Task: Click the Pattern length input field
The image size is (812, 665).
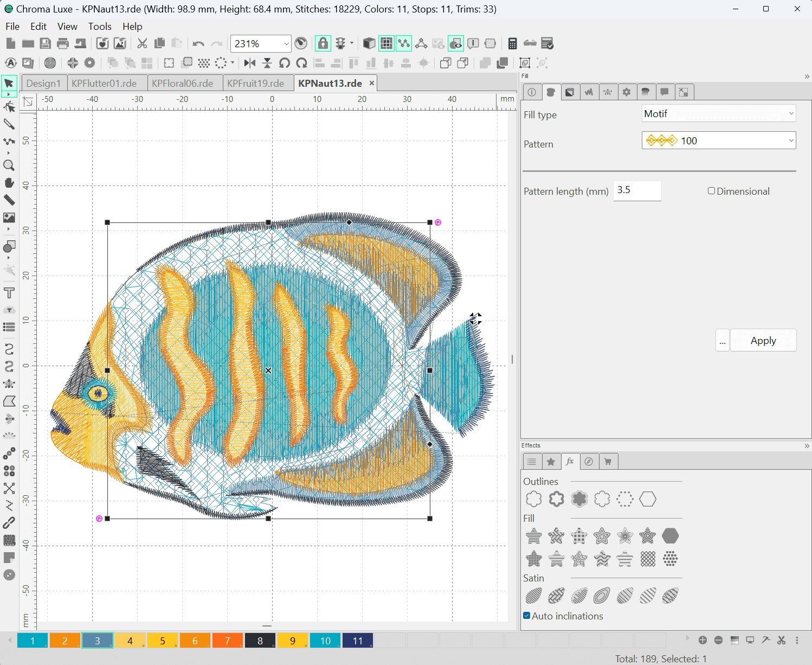Action: point(636,190)
